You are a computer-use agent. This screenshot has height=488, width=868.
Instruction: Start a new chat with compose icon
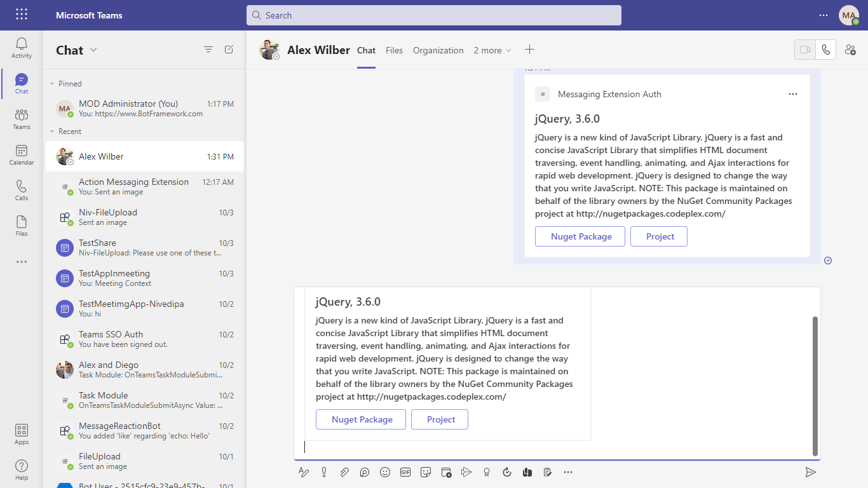point(229,50)
